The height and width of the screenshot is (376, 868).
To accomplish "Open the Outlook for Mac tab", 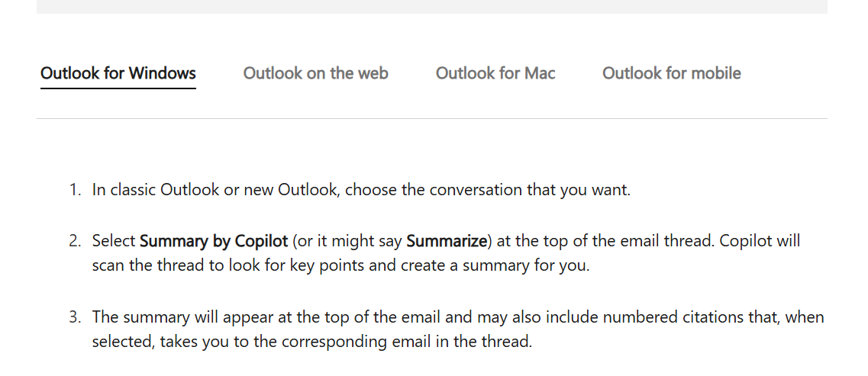I will 495,73.
